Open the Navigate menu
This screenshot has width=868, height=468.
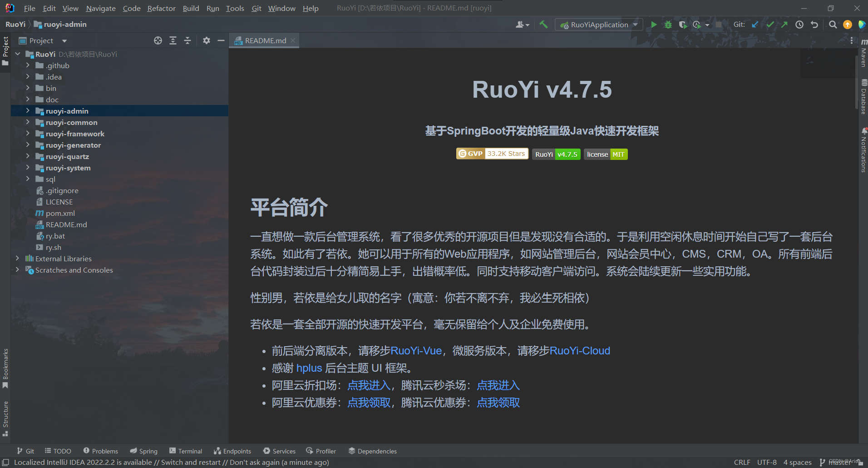click(101, 8)
